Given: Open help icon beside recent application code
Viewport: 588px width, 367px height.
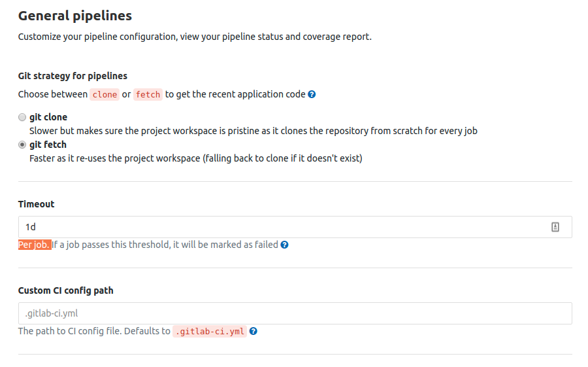Looking at the screenshot, I should (x=312, y=95).
